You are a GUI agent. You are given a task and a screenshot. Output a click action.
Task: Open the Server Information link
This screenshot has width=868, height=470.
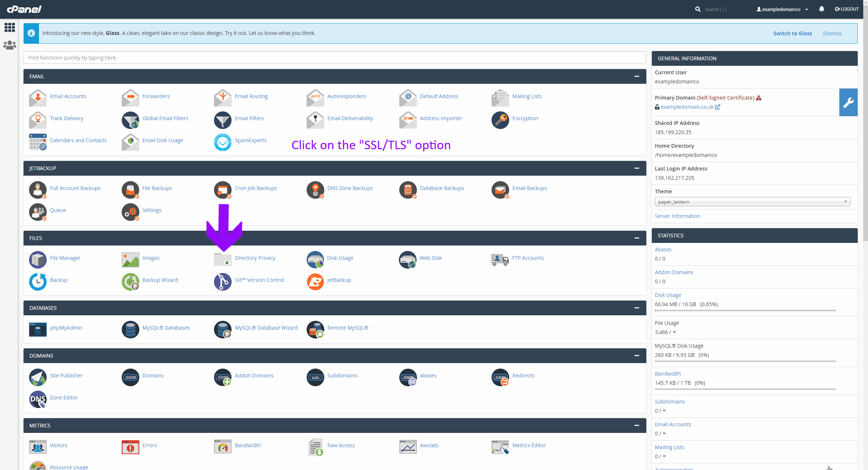pos(677,216)
